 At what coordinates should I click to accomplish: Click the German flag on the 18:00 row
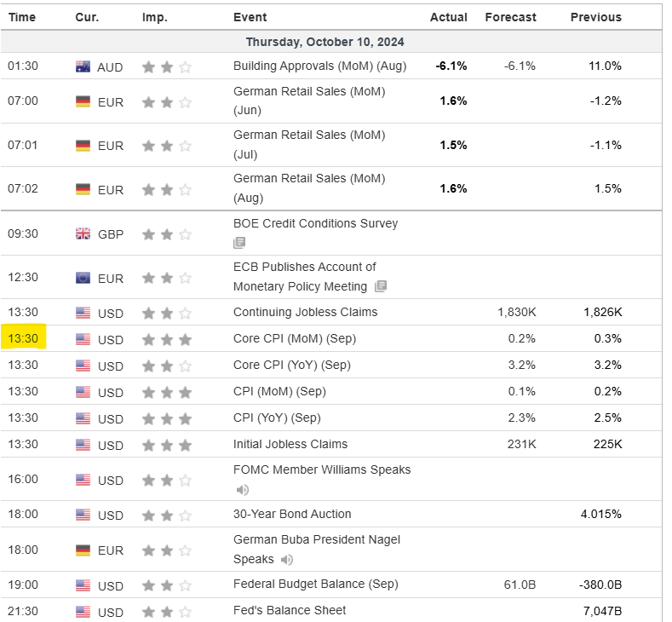83,550
